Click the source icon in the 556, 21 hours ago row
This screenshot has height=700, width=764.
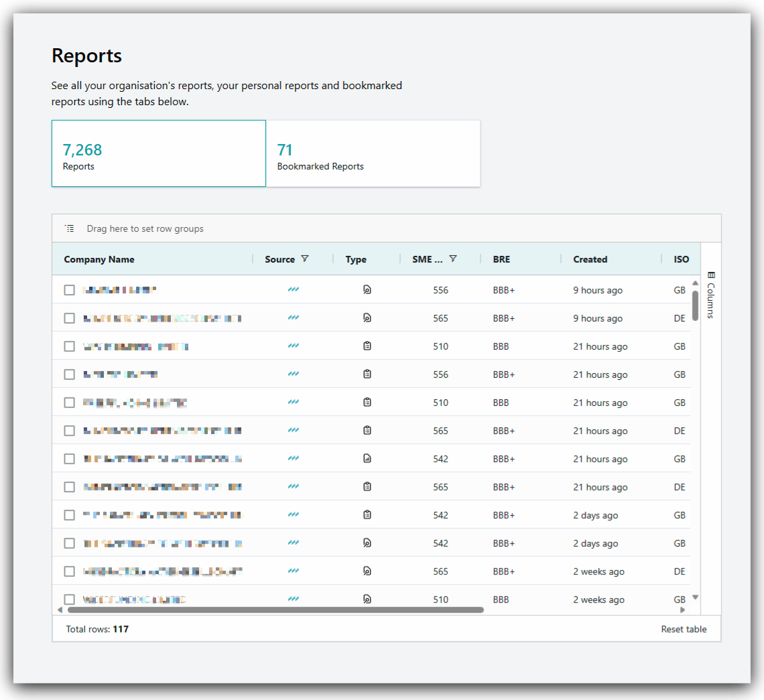[x=294, y=374]
